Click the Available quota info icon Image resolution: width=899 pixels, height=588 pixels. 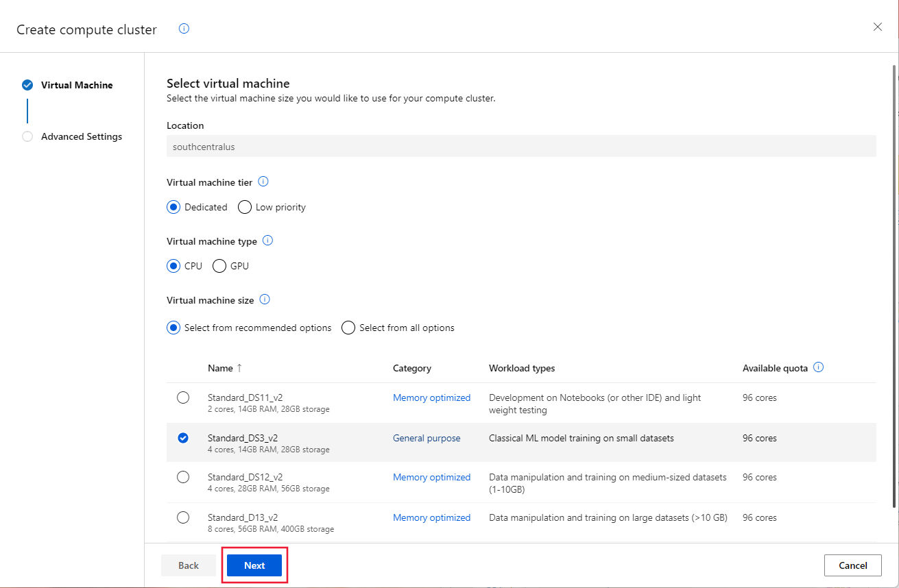click(x=818, y=367)
